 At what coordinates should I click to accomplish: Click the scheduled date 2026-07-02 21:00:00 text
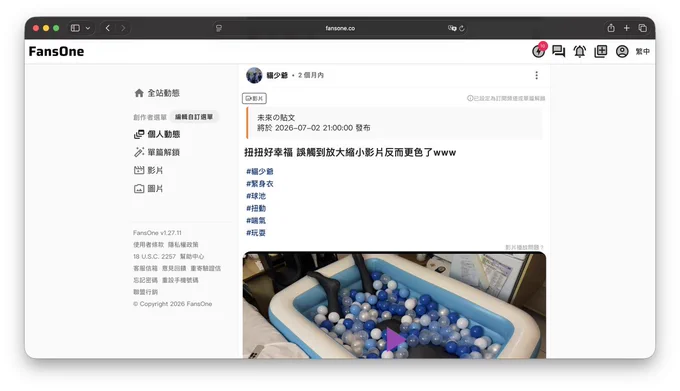(314, 128)
